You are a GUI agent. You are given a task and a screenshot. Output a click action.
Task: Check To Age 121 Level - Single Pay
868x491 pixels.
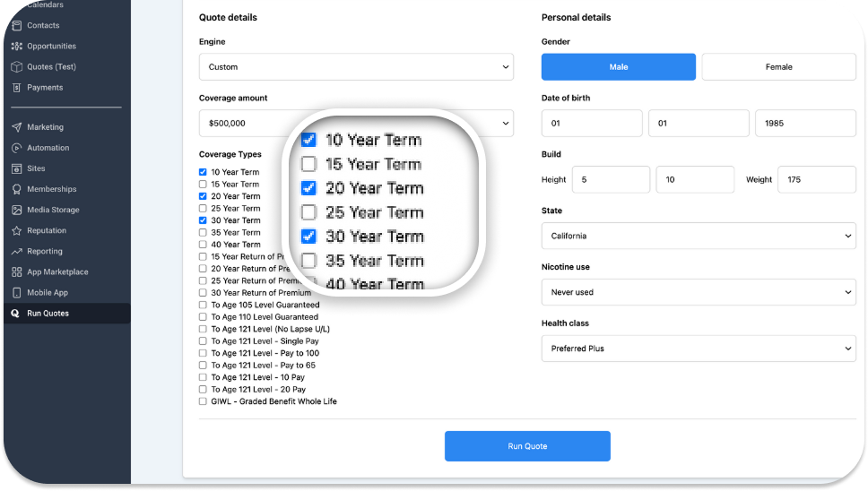pyautogui.click(x=203, y=341)
